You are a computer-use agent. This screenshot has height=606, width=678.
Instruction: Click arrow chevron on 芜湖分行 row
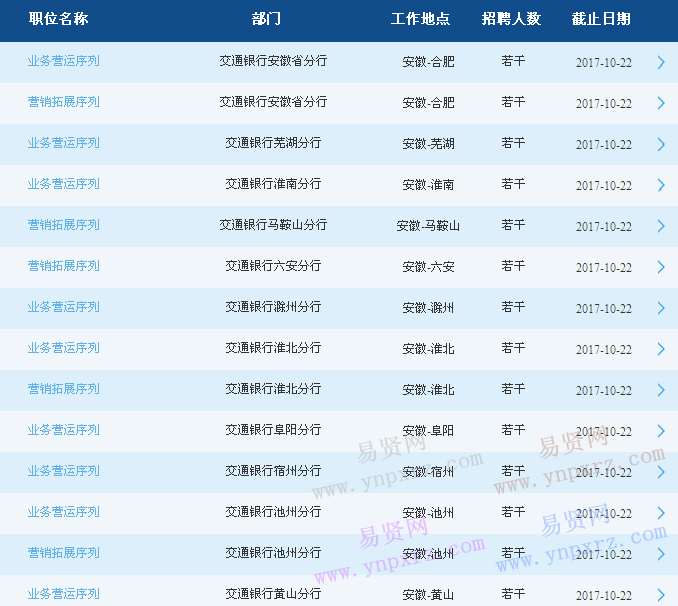(661, 144)
